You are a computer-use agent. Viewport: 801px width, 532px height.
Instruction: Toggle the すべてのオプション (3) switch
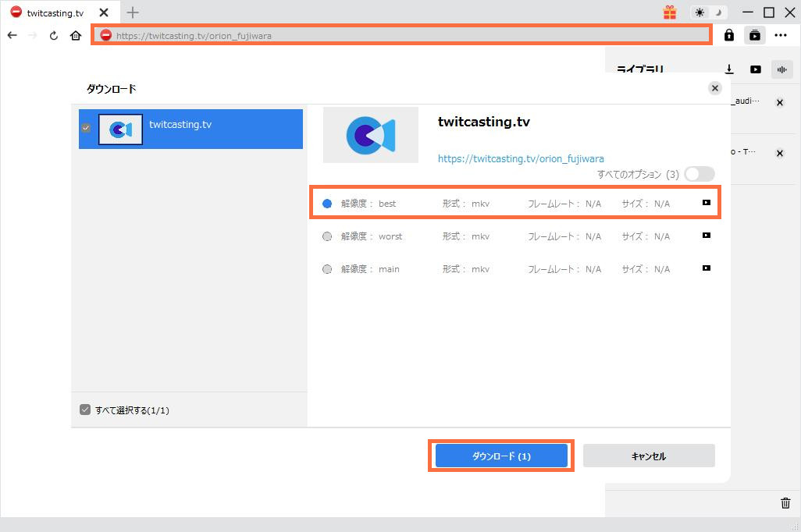(700, 174)
